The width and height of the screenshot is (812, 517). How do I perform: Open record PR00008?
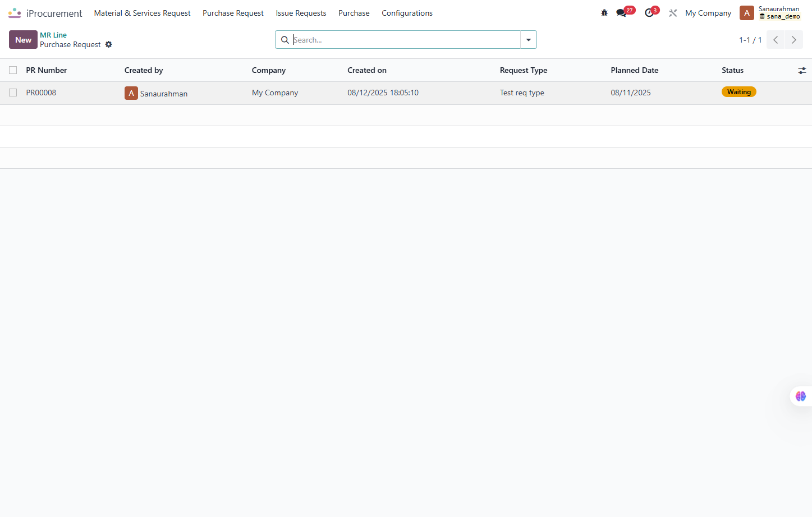pyautogui.click(x=41, y=93)
